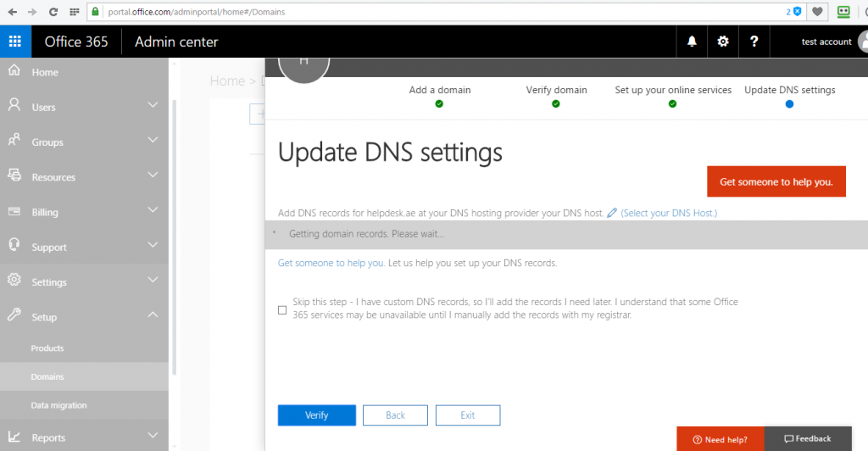868x451 pixels.
Task: Reload the page with refresh icon
Action: click(x=53, y=12)
